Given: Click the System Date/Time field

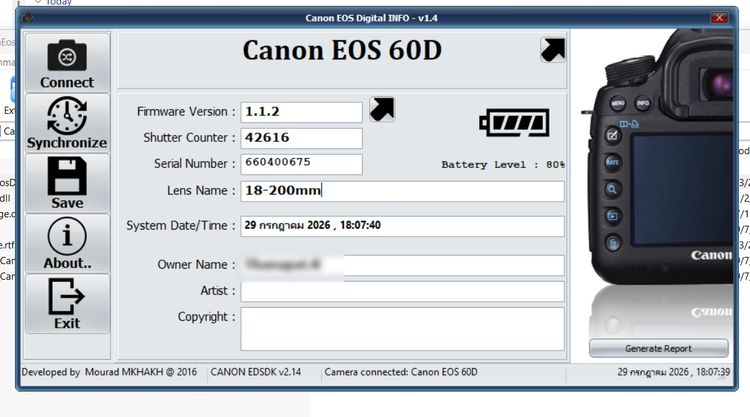Looking at the screenshot, I should pyautogui.click(x=402, y=226).
